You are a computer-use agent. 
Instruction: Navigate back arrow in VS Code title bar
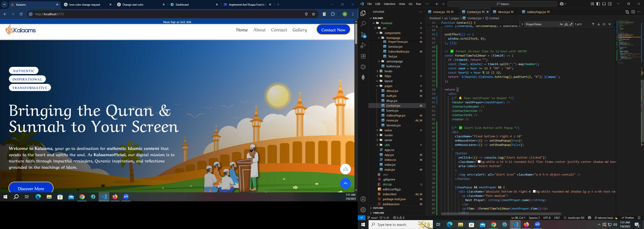437,4
